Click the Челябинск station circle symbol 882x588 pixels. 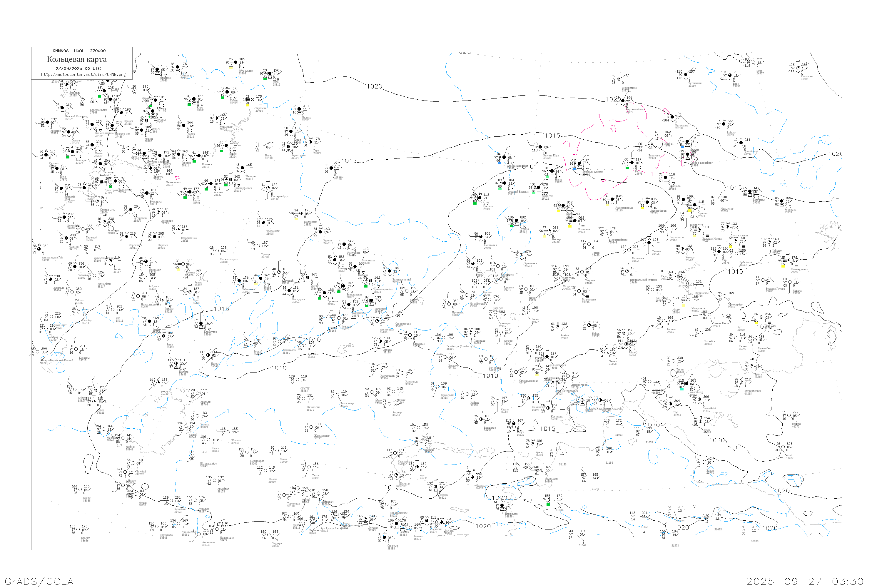263,223
